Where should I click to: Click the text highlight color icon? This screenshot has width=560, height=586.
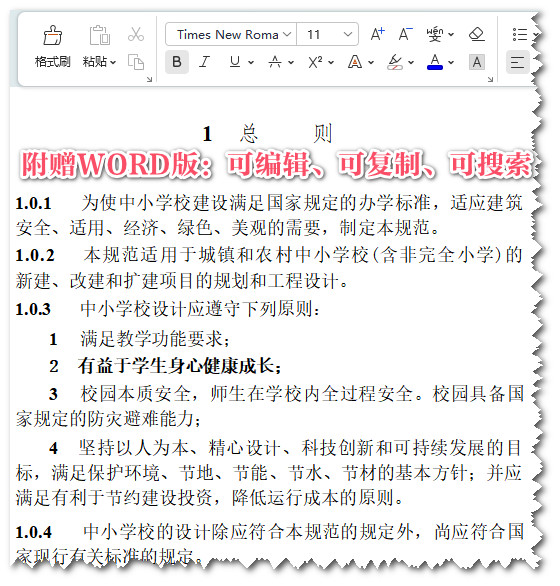coord(395,62)
